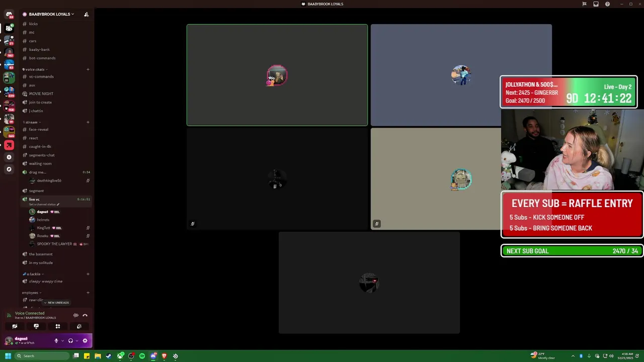This screenshot has height=362, width=644.
Task: Create channel in employees category
Action: (88, 293)
